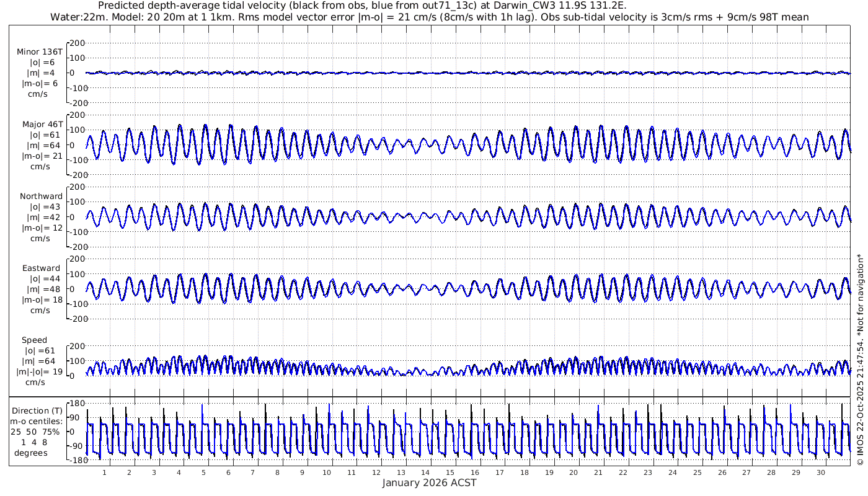
Task: Select the 'Minor 136T' panel label
Action: tap(40, 51)
